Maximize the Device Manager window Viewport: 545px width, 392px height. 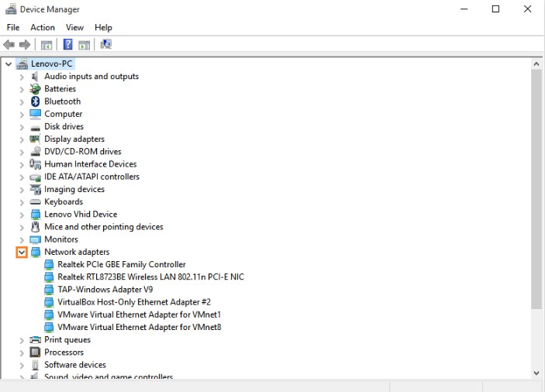pyautogui.click(x=495, y=9)
